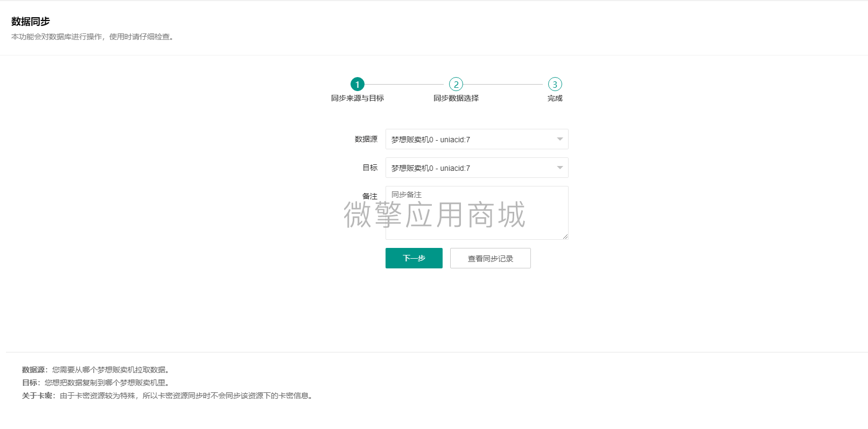Click the 同步数据选择 step label

pos(456,98)
